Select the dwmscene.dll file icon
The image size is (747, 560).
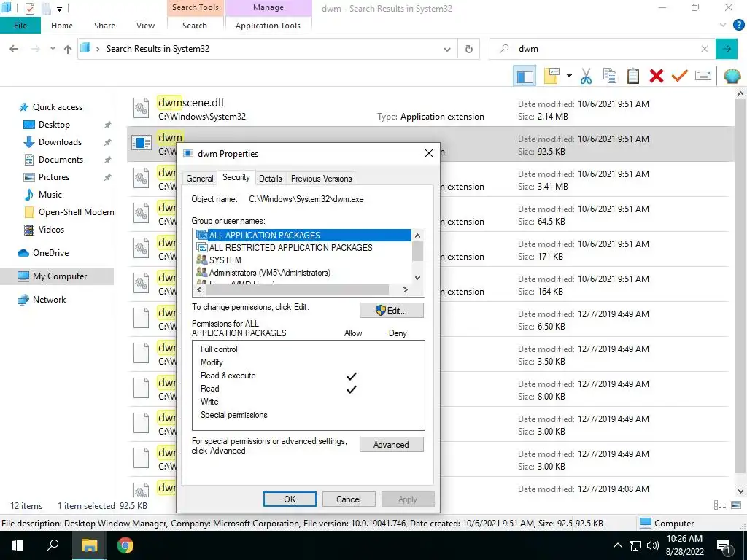pyautogui.click(x=141, y=108)
